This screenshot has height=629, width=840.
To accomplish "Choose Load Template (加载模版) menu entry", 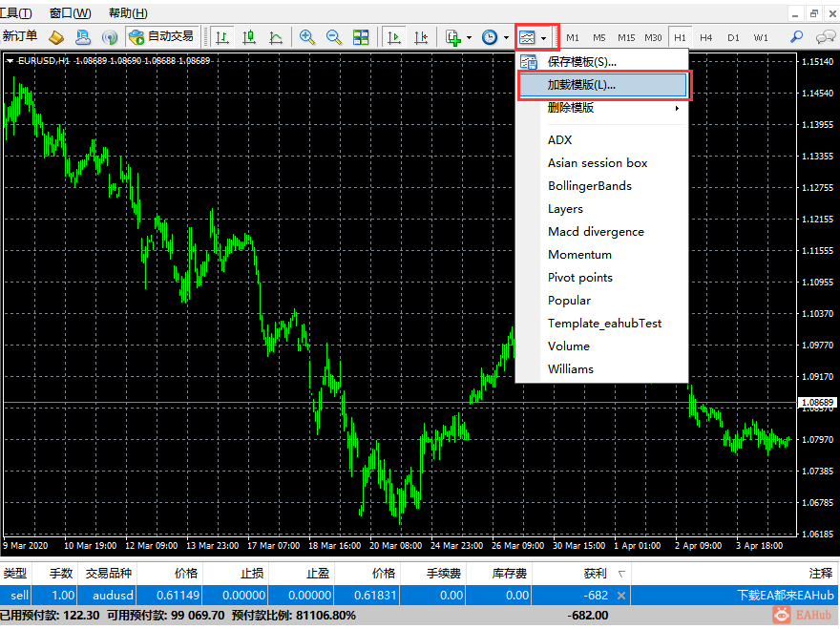I will coord(603,85).
